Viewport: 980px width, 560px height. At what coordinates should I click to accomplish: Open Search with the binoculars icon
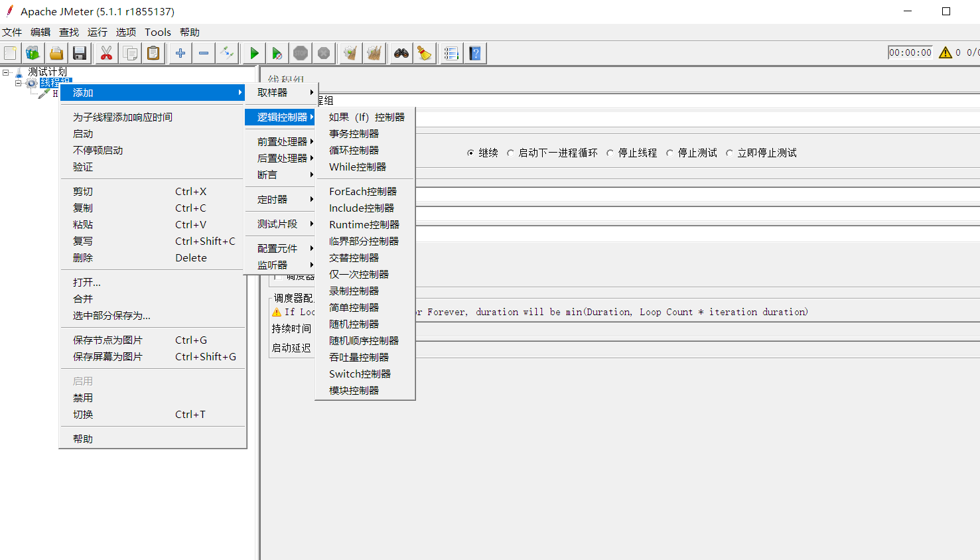point(401,53)
